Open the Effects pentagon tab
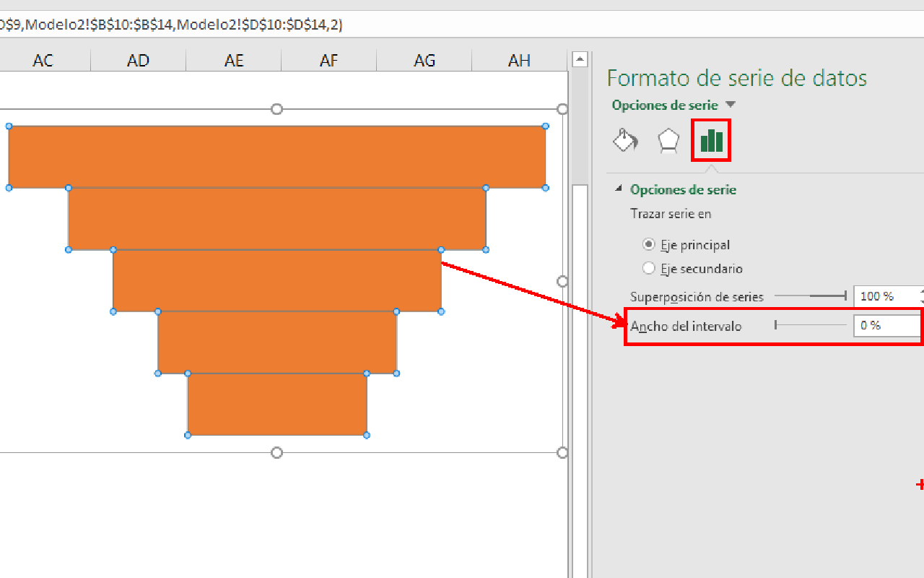Viewport: 924px width, 578px height. click(x=668, y=140)
